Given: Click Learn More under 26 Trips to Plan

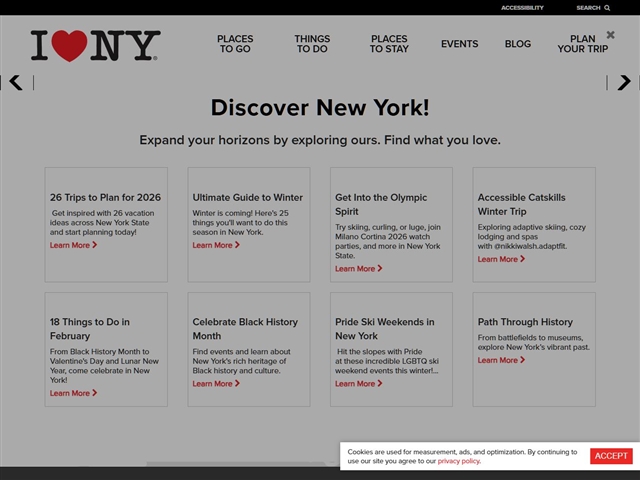Looking at the screenshot, I should 73,245.
